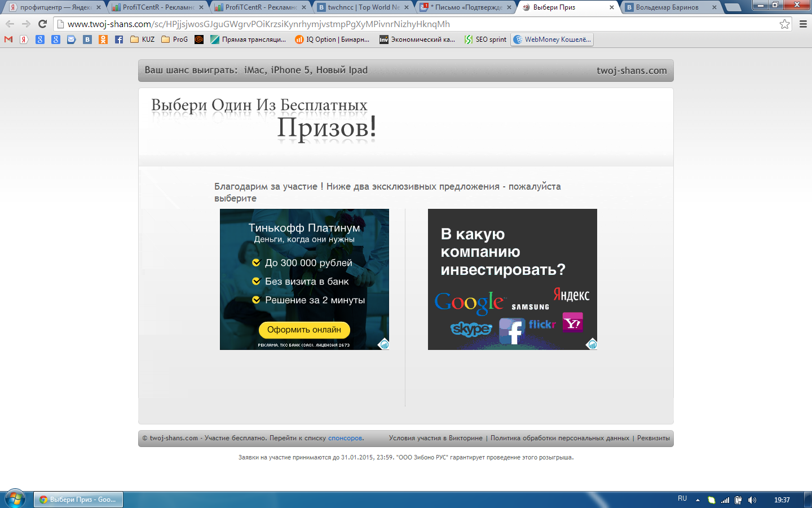This screenshot has width=812, height=508.
Task: Click the ad marker icon on Tinkoff banner
Action: tap(383, 344)
